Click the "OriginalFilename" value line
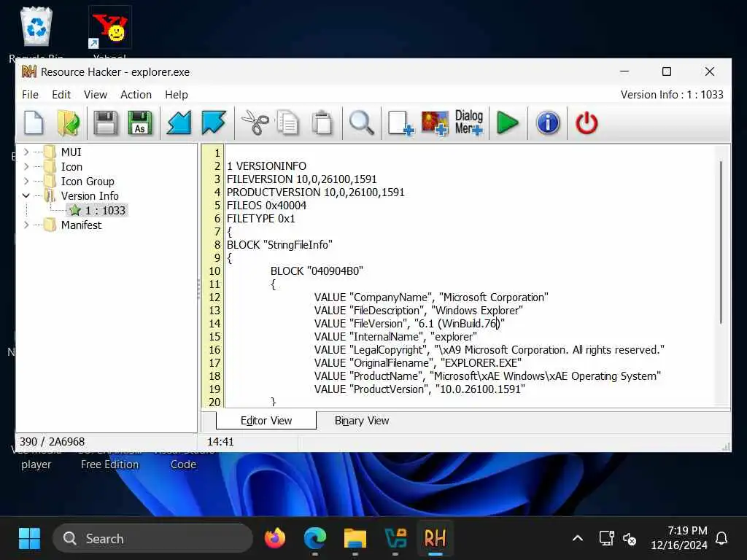The height and width of the screenshot is (560, 747). point(418,363)
